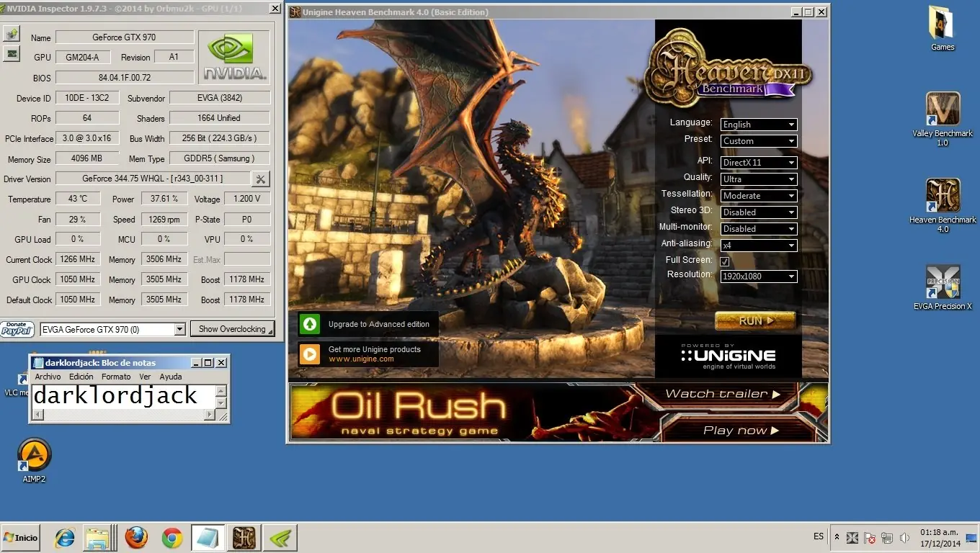Open Ver menu in Notepad
Viewport: 980px width, 553px height.
[145, 377]
